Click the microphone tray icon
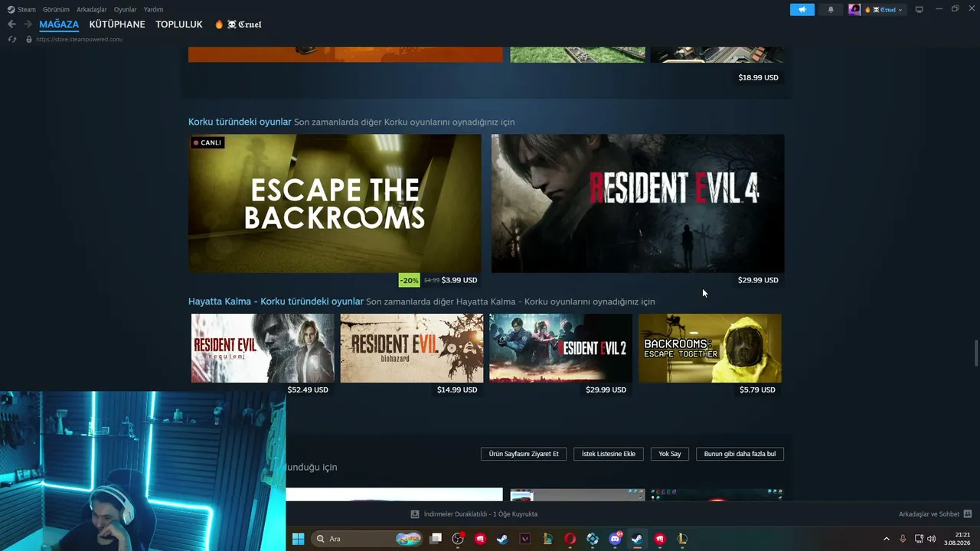980x551 pixels. coord(903,539)
